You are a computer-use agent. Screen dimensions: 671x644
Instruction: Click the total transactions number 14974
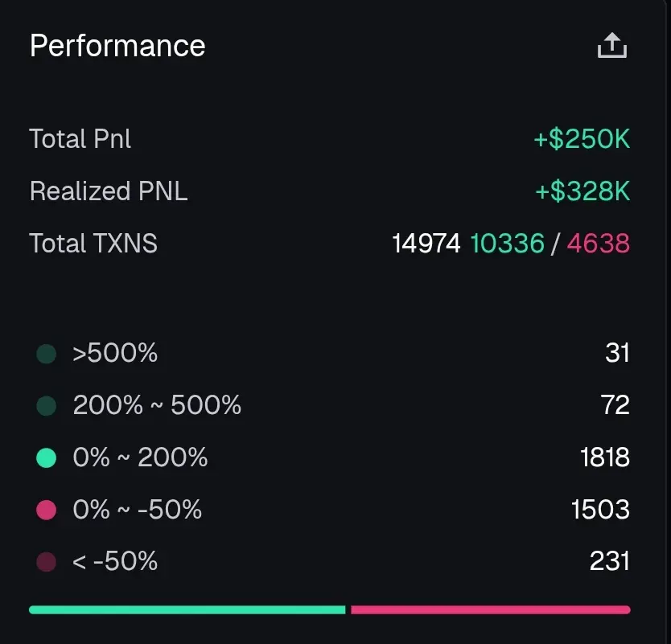click(x=426, y=243)
